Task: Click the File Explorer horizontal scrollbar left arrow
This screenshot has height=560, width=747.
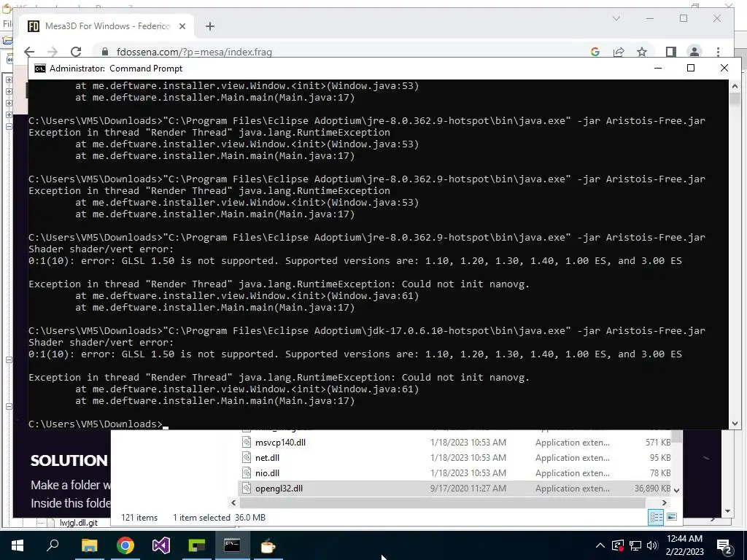Action: pyautogui.click(x=233, y=502)
